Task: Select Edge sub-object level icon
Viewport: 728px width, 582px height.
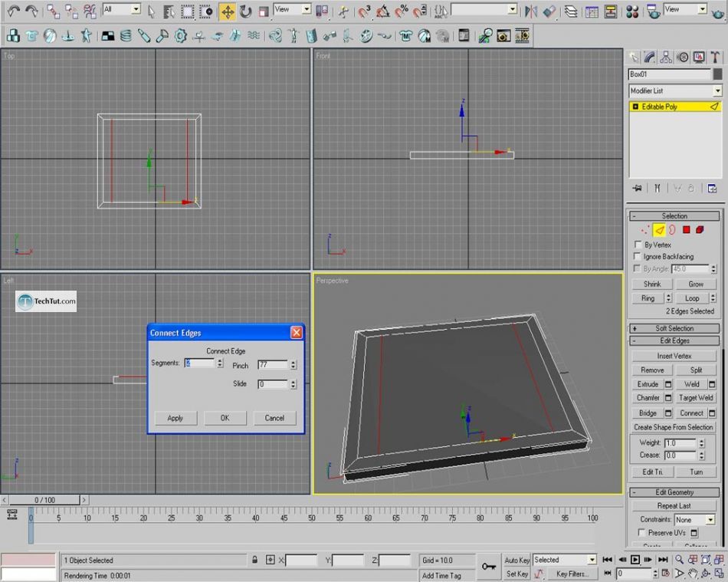Action: tap(659, 230)
